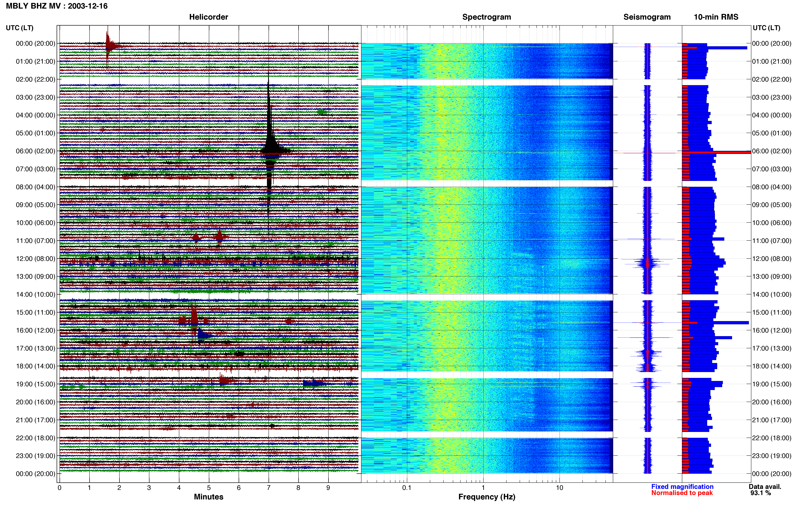Click the 'Minutes' x-axis label
Image resolution: width=812 pixels, height=508 pixels.
[209, 497]
